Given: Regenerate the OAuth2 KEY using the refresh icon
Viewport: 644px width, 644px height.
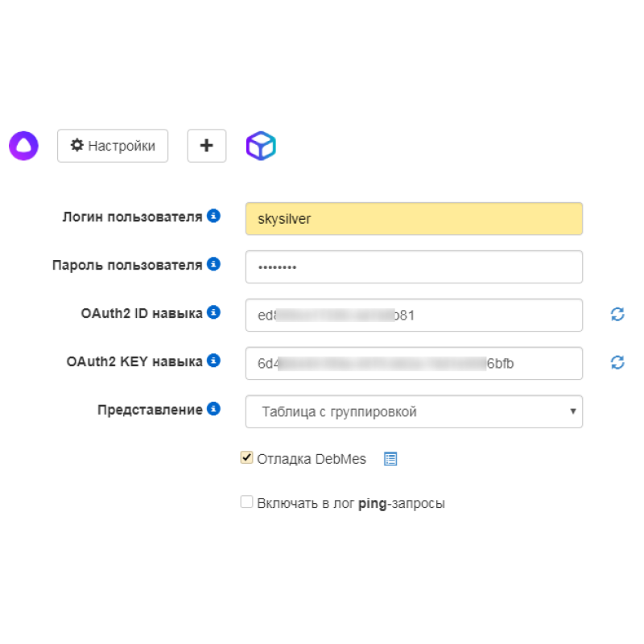Looking at the screenshot, I should (617, 363).
